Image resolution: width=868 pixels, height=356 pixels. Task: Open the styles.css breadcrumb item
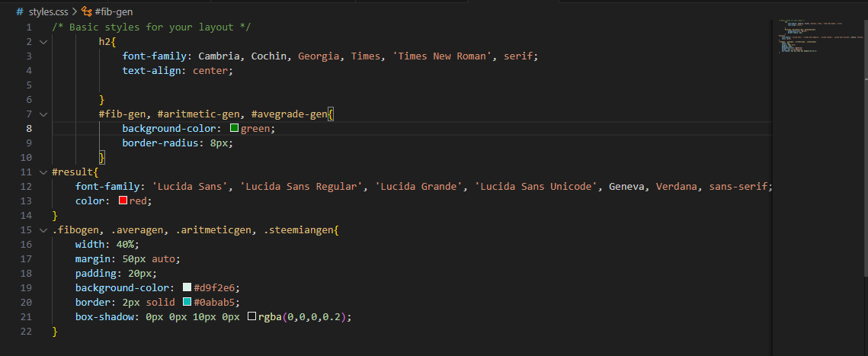pyautogui.click(x=48, y=11)
